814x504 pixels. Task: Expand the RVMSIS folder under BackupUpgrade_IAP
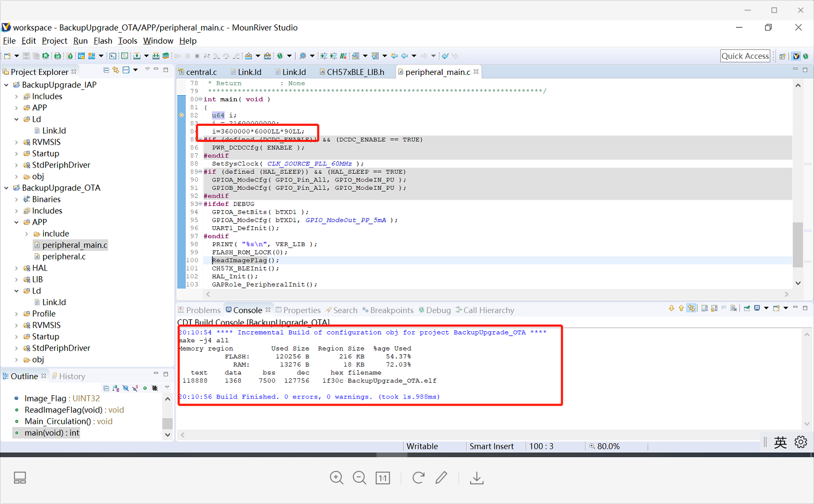[x=17, y=142]
